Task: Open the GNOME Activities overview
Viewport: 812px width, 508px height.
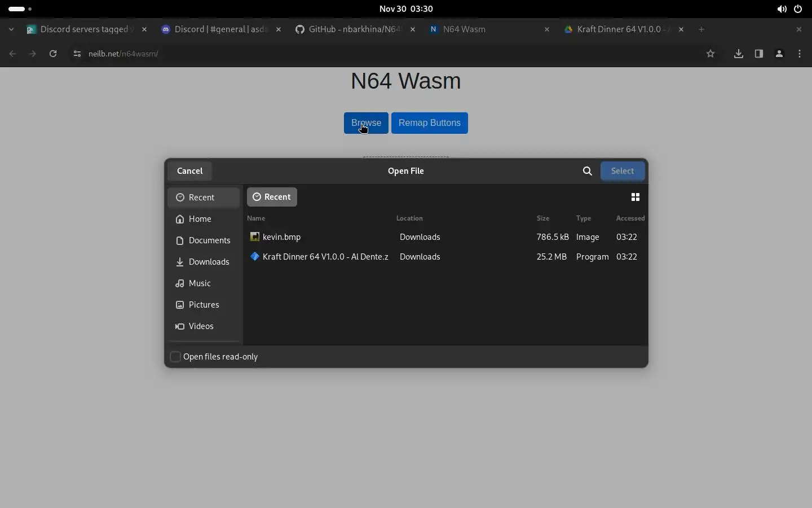Action: pyautogui.click(x=20, y=9)
